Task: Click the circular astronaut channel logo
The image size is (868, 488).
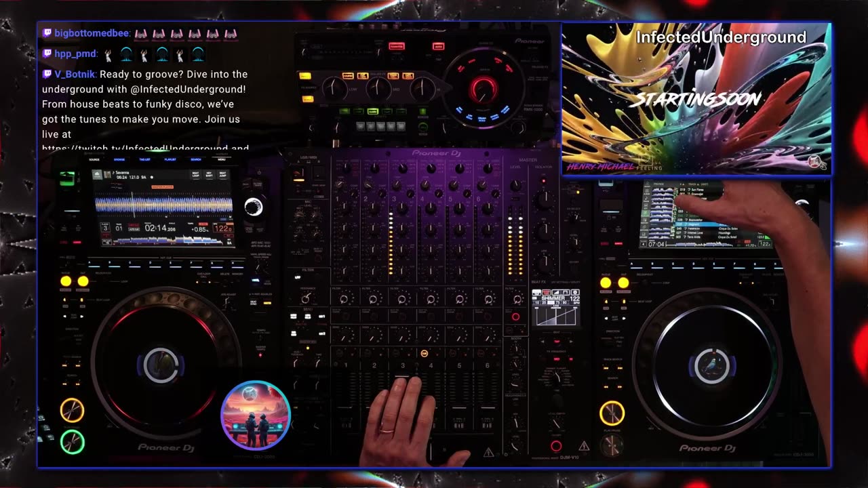Action: (256, 415)
